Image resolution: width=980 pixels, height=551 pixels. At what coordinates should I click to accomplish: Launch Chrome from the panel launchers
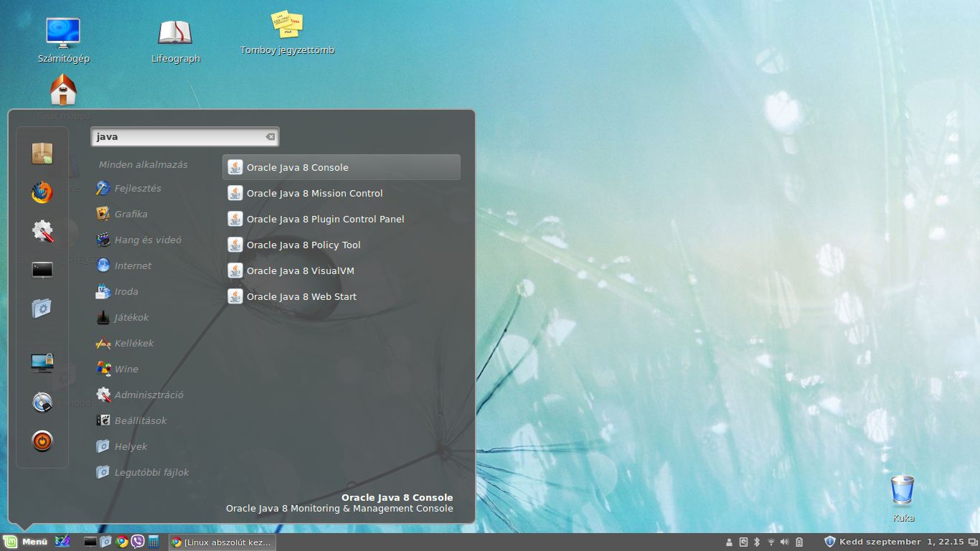[122, 542]
